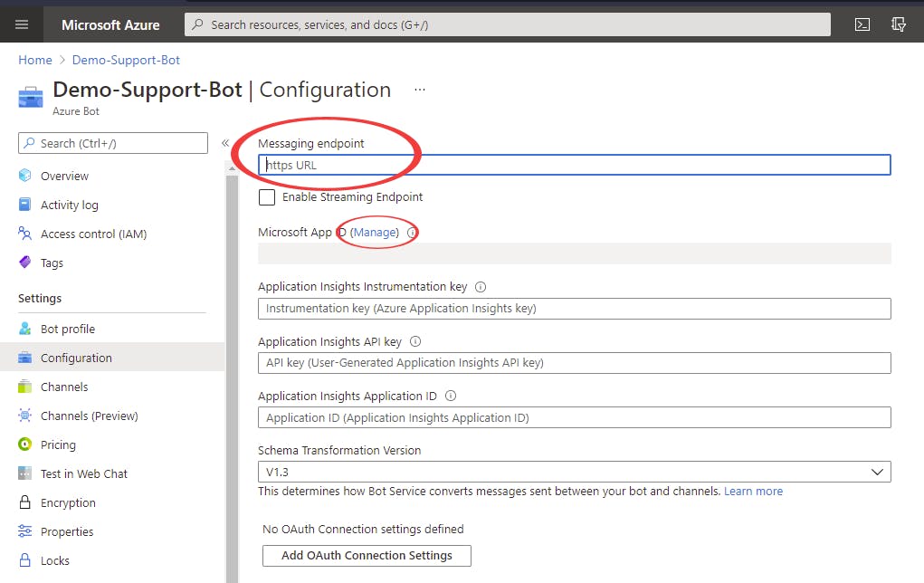Open the Channels menu item
Viewport: 924px width, 583px height.
(x=64, y=387)
